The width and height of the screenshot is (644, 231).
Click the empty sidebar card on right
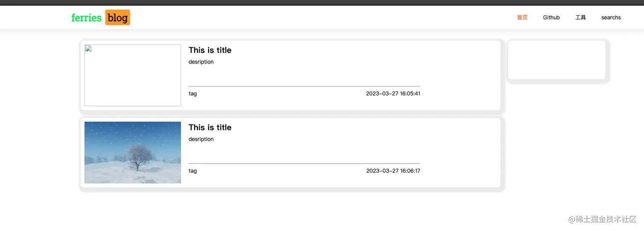(x=556, y=60)
